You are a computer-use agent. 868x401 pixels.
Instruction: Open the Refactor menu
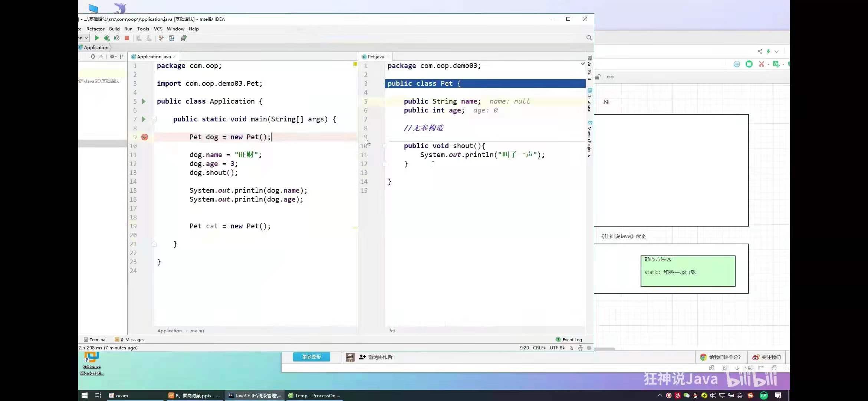click(x=95, y=29)
